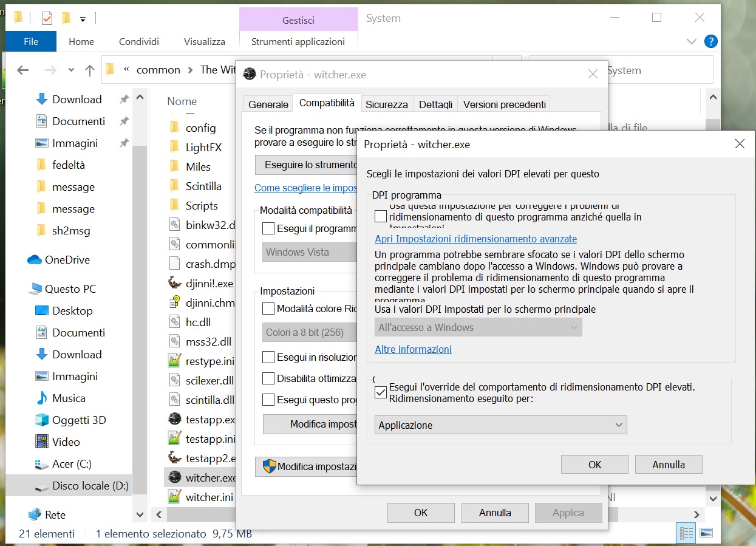This screenshot has width=756, height=546.
Task: Open the Altre informazioni link
Action: (414, 349)
